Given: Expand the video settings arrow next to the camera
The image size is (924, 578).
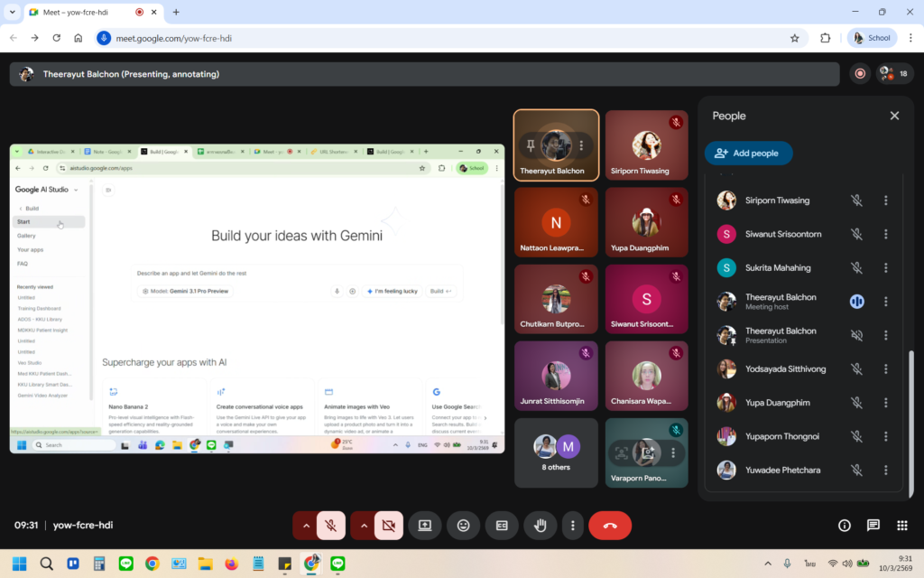Looking at the screenshot, I should pyautogui.click(x=364, y=526).
